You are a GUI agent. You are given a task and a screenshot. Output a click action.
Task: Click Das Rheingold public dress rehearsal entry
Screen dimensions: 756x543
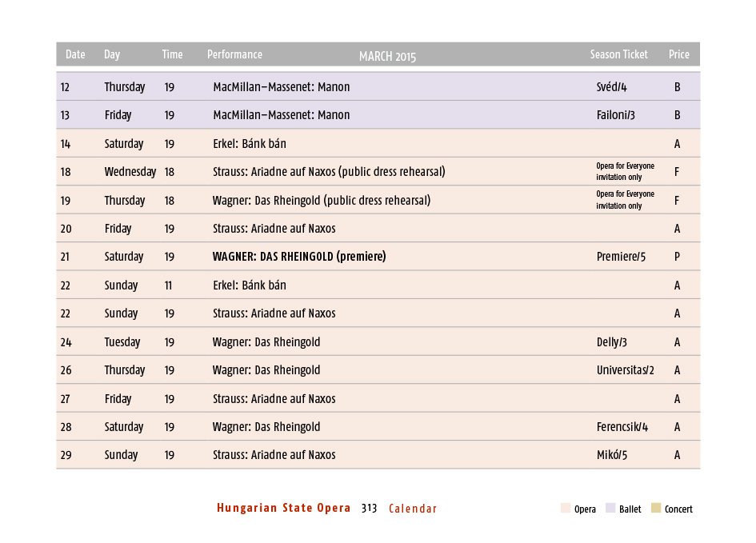click(321, 201)
